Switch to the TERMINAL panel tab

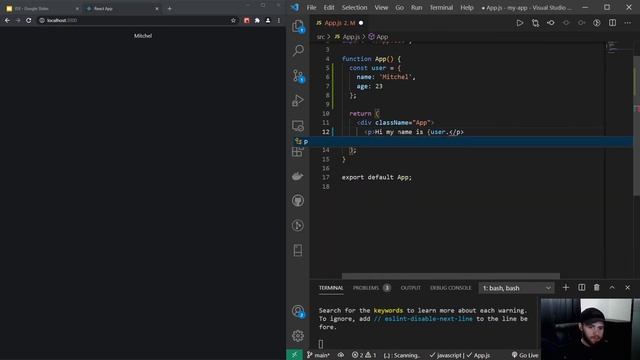[331, 288]
